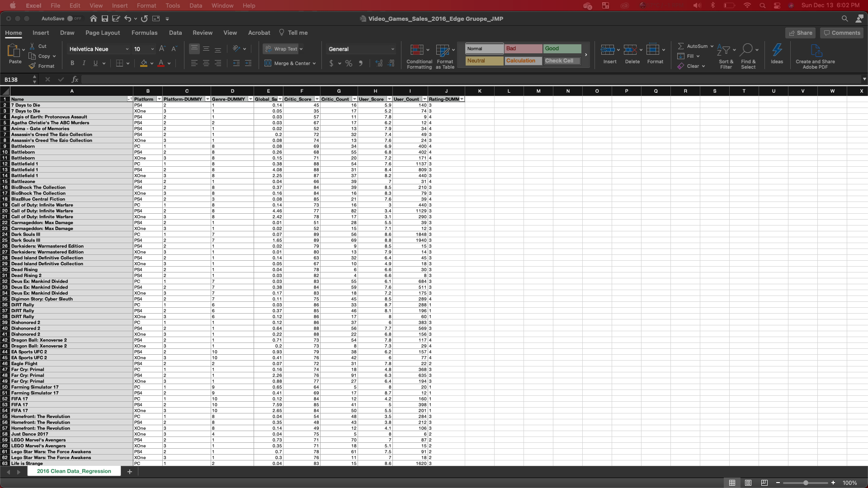This screenshot has height=488, width=868.
Task: Expand the General number format dropdown
Action: click(x=392, y=49)
